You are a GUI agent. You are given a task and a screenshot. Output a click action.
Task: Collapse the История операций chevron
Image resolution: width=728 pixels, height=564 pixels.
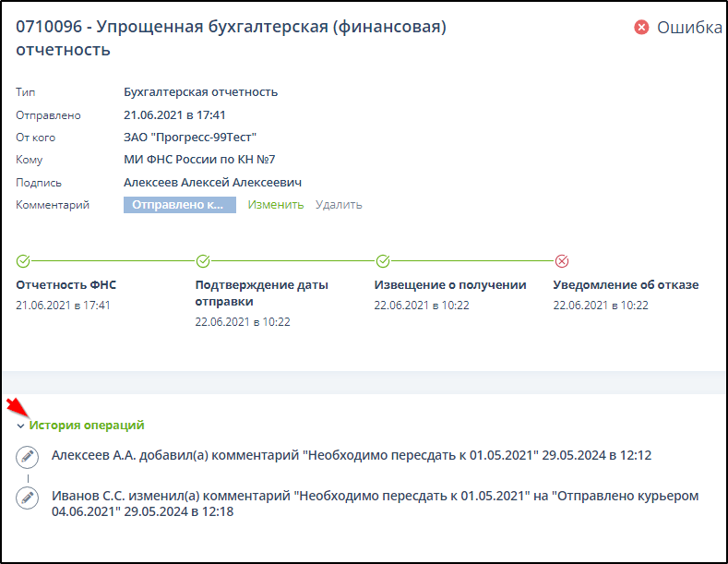(x=20, y=426)
